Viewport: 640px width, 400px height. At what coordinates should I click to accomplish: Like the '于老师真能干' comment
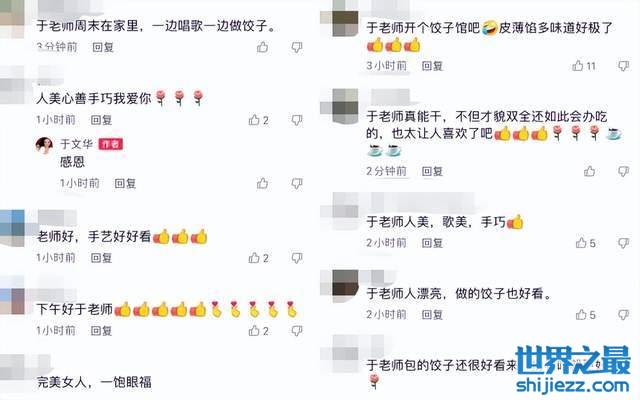(589, 171)
